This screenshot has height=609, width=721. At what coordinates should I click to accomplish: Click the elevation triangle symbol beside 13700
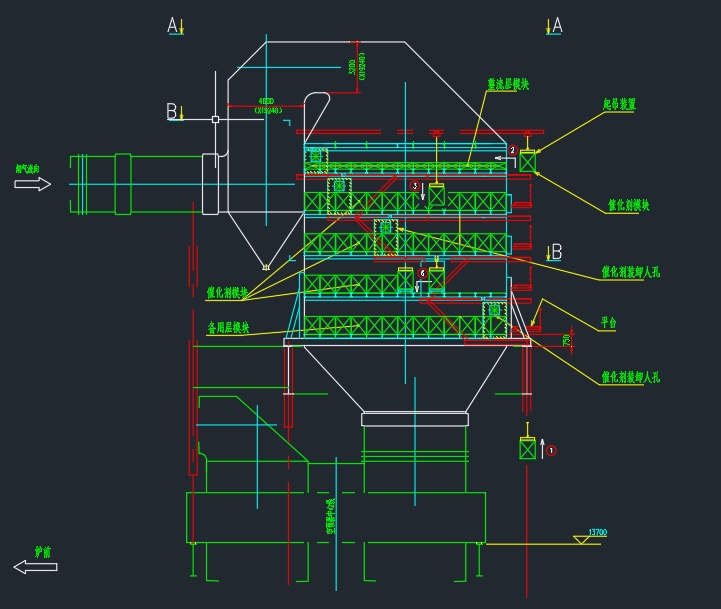point(582,540)
